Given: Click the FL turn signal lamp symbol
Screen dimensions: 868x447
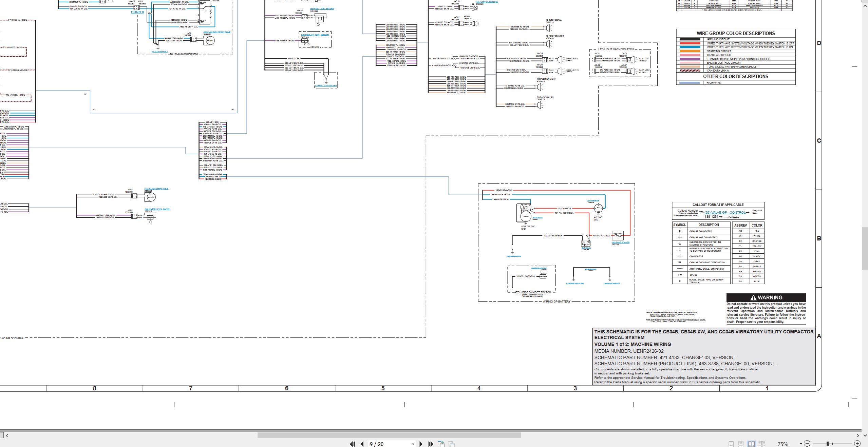Looking at the screenshot, I should [x=549, y=28].
